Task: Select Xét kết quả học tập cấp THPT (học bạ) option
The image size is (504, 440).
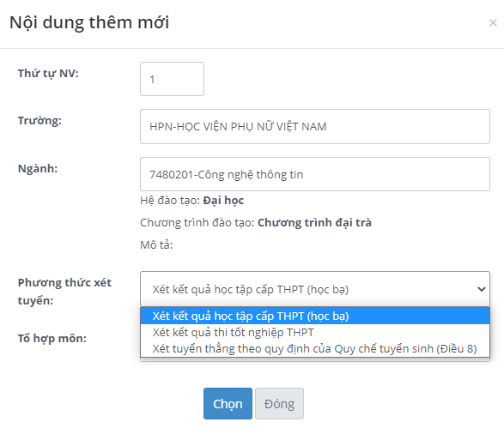Action: [x=315, y=316]
